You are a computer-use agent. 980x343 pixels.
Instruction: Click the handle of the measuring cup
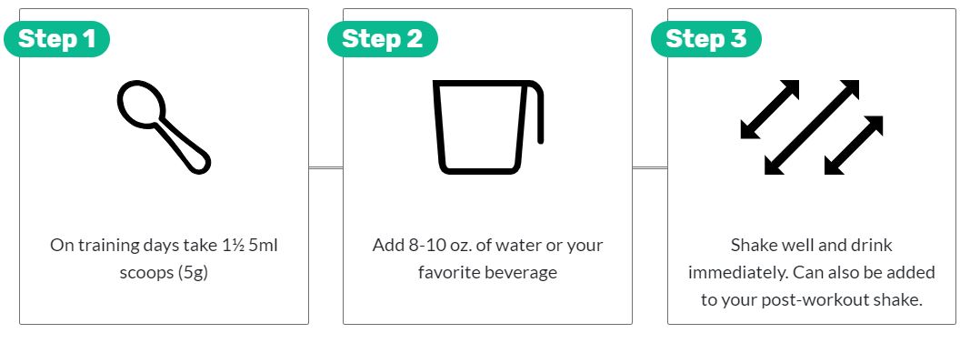point(537,113)
